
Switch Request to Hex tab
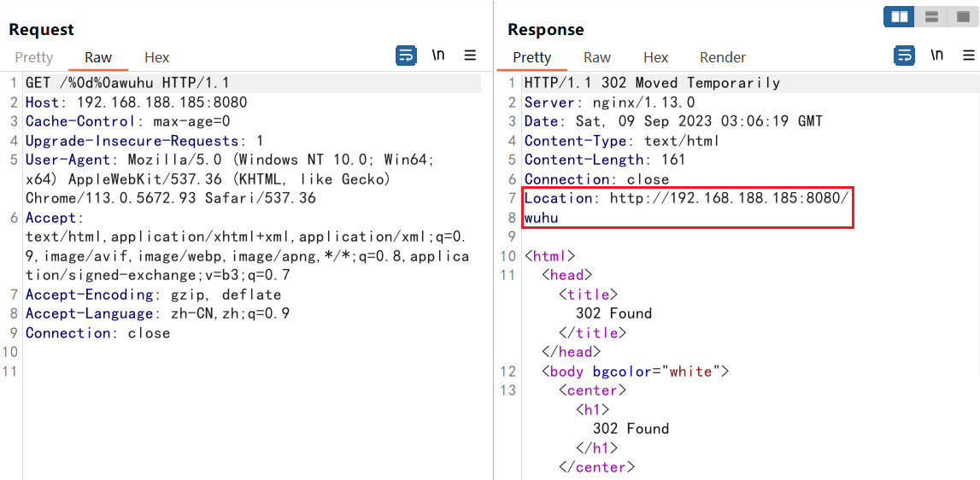click(157, 57)
